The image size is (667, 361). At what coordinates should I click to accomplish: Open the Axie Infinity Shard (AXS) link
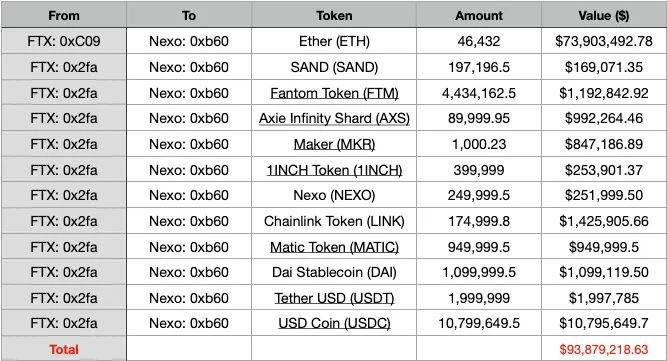(334, 118)
